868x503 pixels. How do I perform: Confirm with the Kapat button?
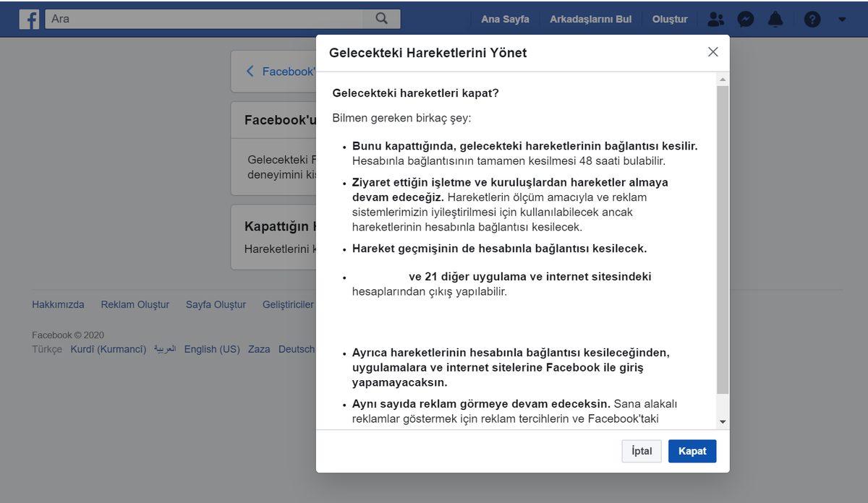(x=692, y=450)
